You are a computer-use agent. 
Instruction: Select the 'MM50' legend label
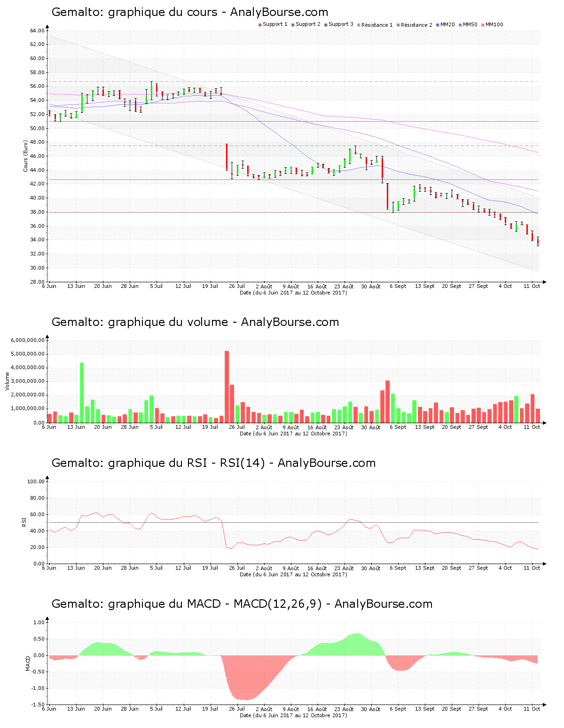pyautogui.click(x=470, y=24)
